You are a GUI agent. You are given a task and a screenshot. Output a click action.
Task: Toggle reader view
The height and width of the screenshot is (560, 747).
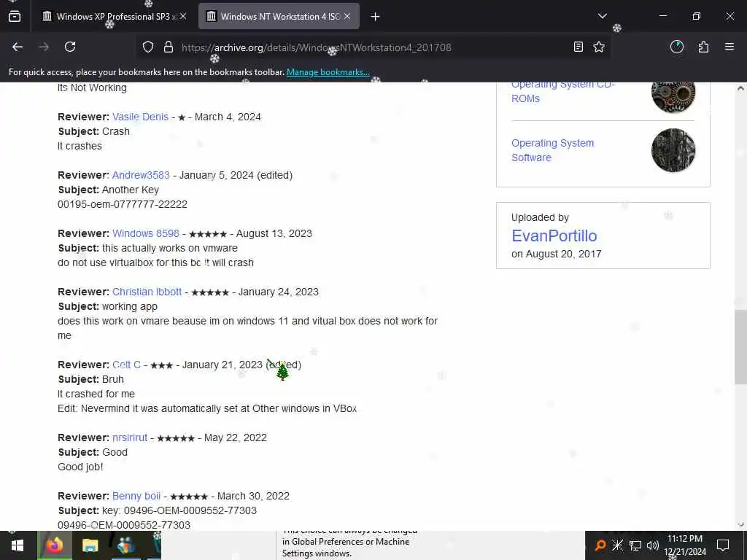coord(578,47)
